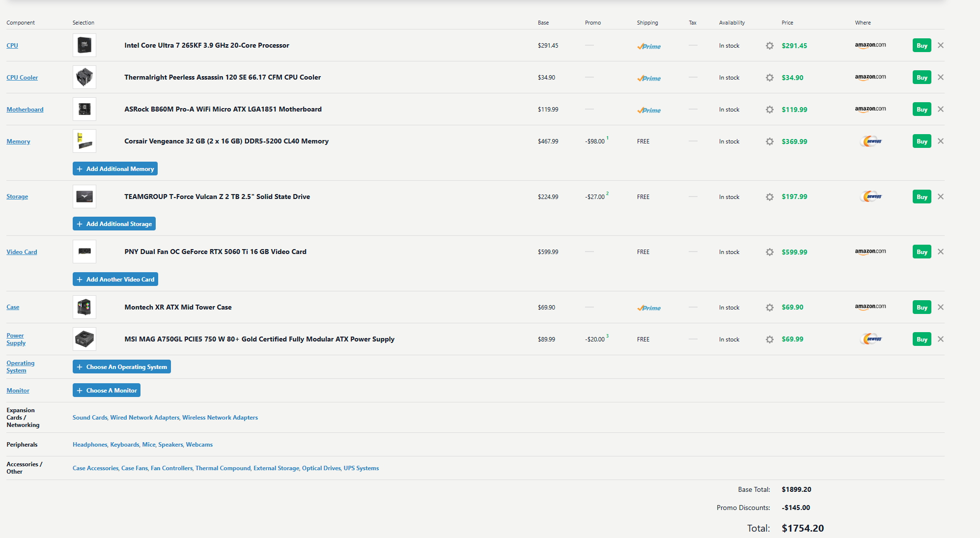Remove the Intel Core Ultra 7 processor
Screen dimensions: 980x538
(941, 45)
